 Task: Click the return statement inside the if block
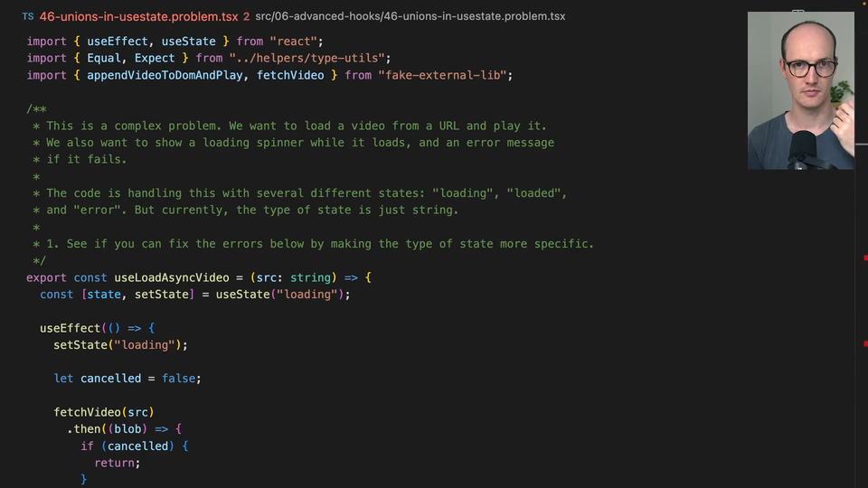118,463
